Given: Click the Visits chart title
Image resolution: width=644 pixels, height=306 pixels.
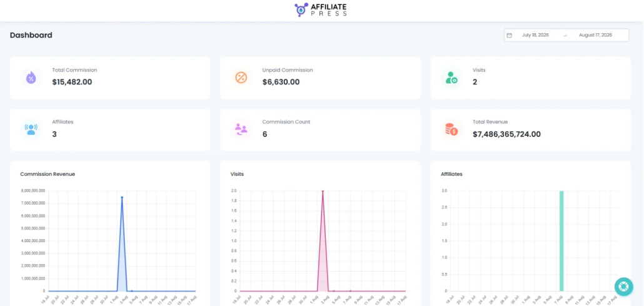Looking at the screenshot, I should pyautogui.click(x=237, y=174).
